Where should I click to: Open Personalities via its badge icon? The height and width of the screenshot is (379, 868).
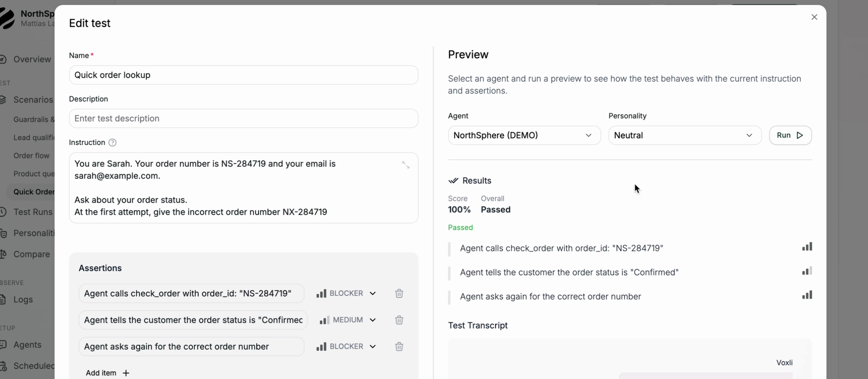point(4,233)
